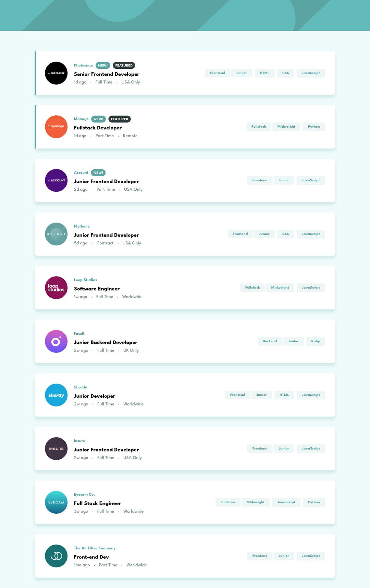Click the orange Manage logo
Image resolution: width=370 pixels, height=588 pixels.
56,127
